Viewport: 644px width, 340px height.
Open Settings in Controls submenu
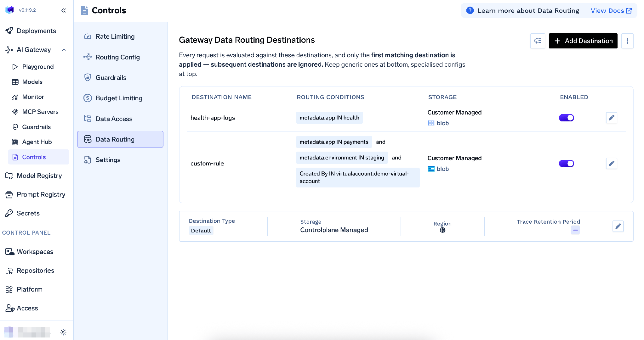point(120,160)
